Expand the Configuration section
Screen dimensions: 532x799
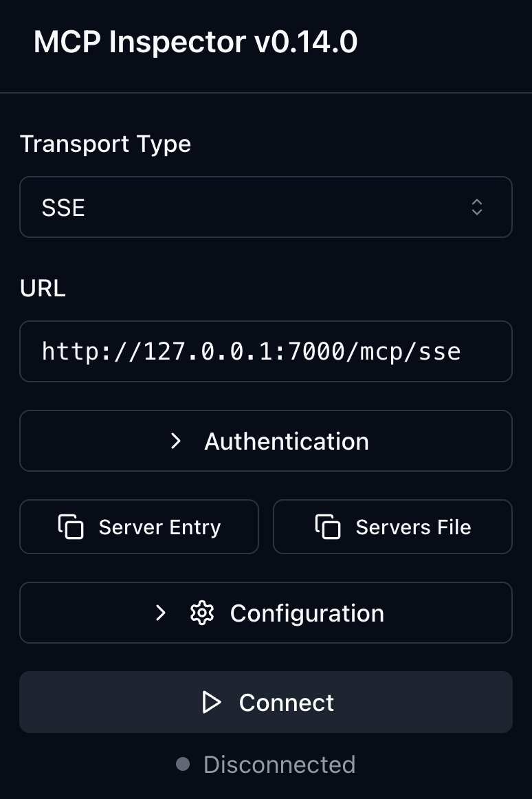coord(265,613)
